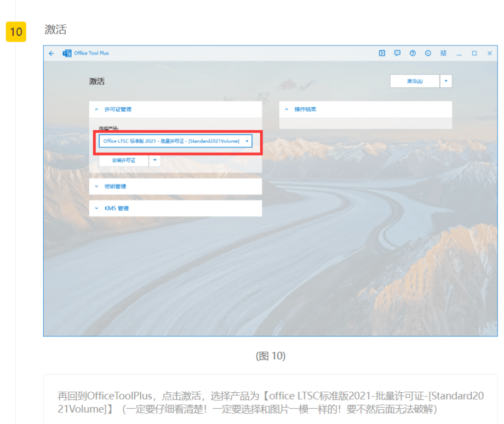
Task: Open the dropdown arrow beside 安装许可证
Action: [x=155, y=160]
